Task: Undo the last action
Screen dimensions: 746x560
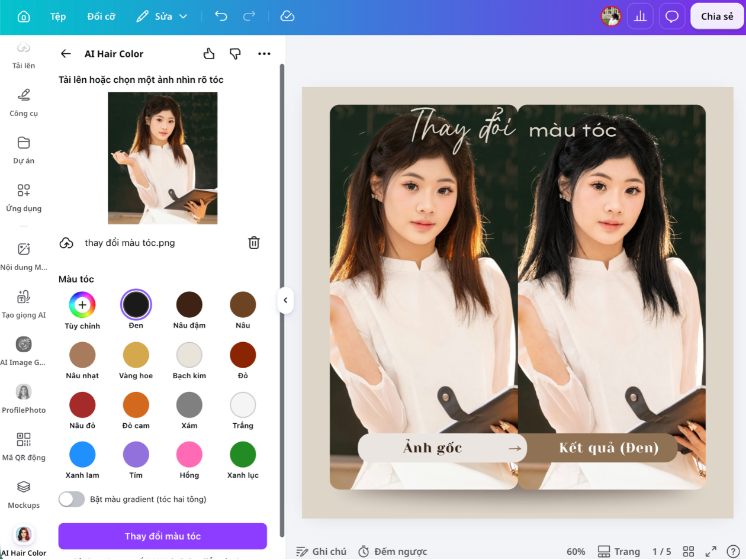Action: click(221, 16)
